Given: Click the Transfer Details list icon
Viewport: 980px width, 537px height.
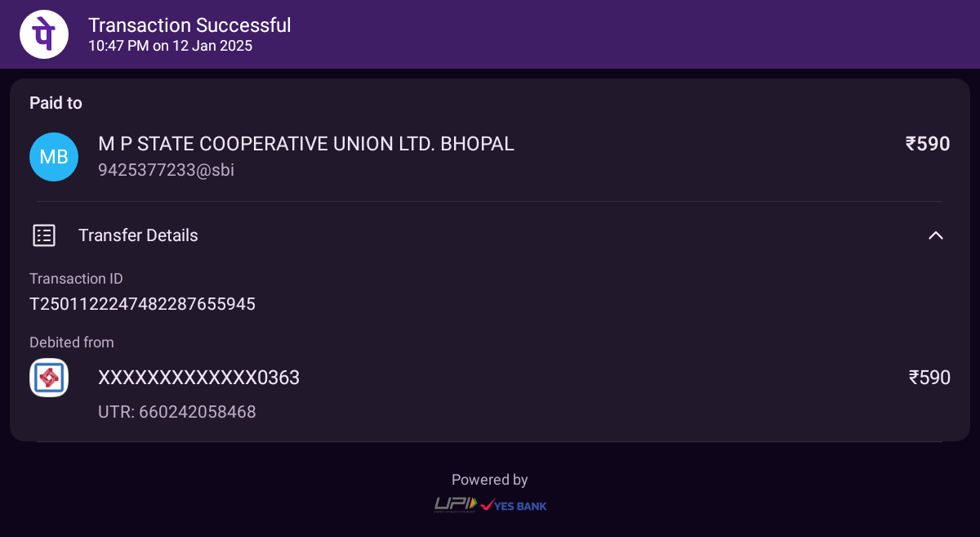Looking at the screenshot, I should [44, 235].
